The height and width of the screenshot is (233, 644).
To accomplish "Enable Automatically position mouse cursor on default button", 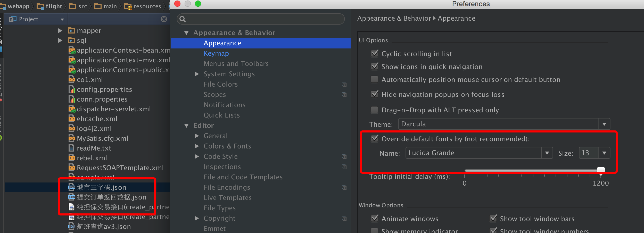I will (x=375, y=79).
